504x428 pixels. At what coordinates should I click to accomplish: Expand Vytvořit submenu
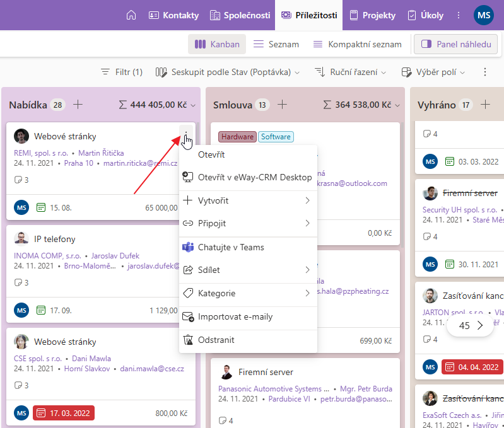click(248, 200)
